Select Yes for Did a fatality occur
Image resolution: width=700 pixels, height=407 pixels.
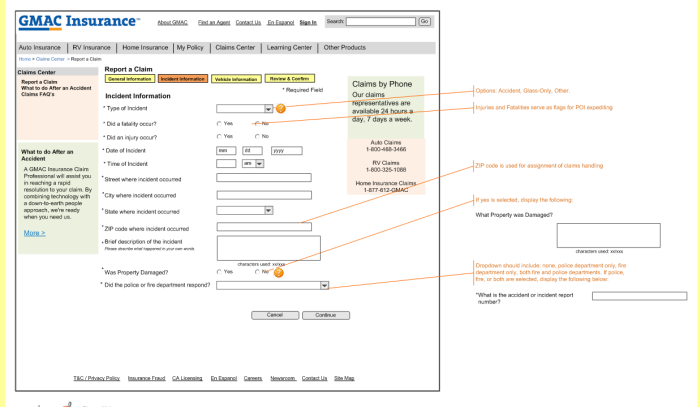(x=218, y=123)
